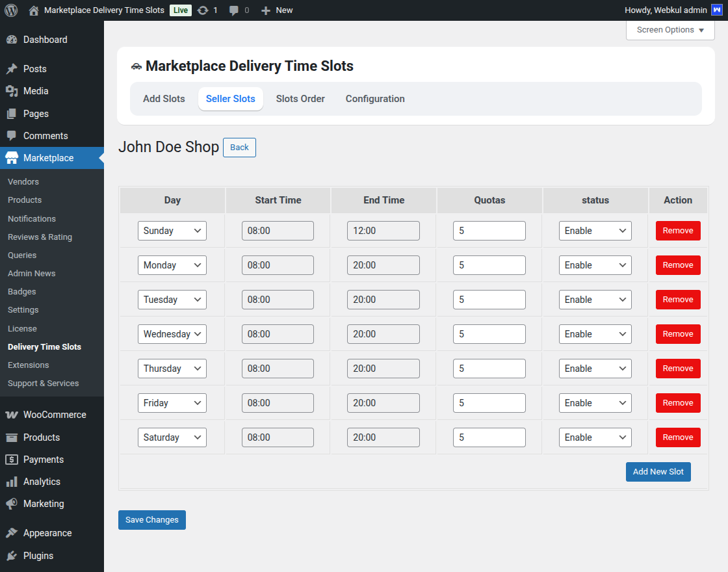
Task: Open the updates refresh icon
Action: pos(203,10)
